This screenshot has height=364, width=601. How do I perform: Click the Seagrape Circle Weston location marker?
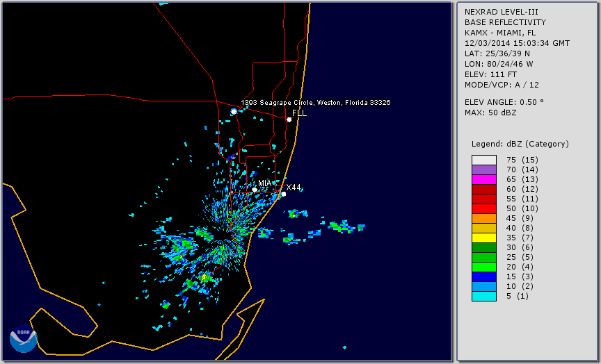(x=234, y=111)
